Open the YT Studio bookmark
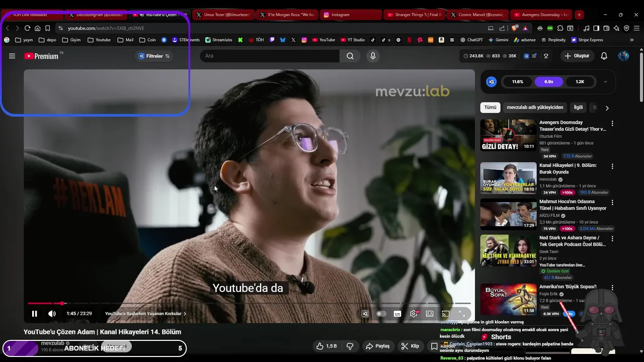 (352, 40)
